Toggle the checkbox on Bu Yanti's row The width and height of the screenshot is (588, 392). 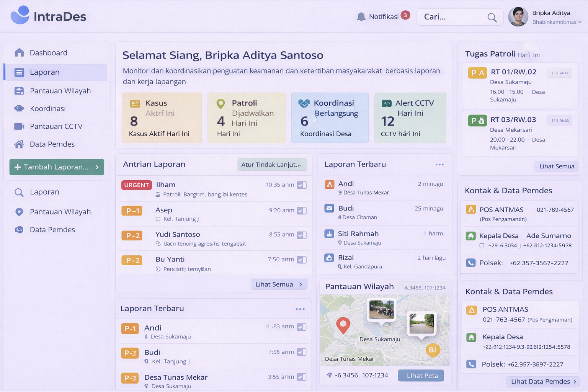point(302,260)
